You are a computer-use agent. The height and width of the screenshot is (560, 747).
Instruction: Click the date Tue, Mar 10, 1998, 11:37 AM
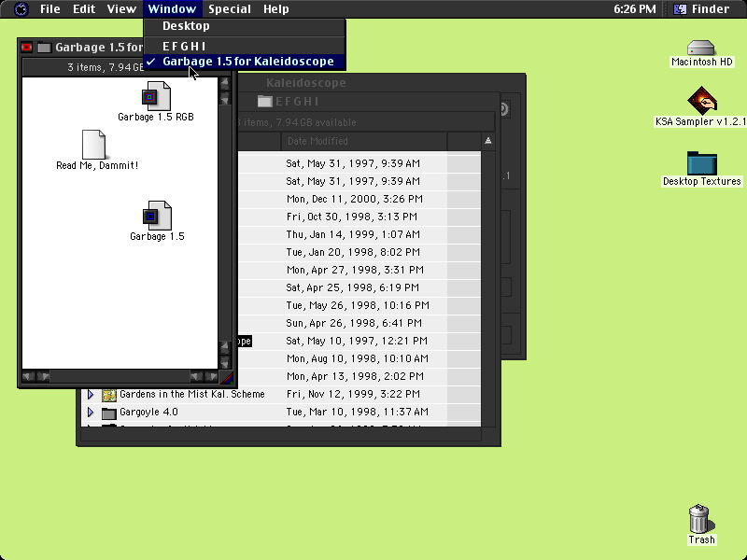coord(358,412)
